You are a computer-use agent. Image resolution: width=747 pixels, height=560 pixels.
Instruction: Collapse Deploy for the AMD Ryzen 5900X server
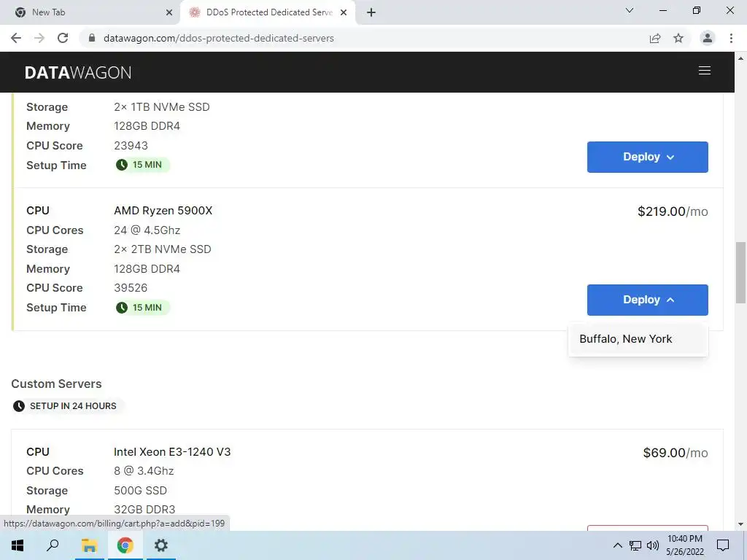point(648,300)
